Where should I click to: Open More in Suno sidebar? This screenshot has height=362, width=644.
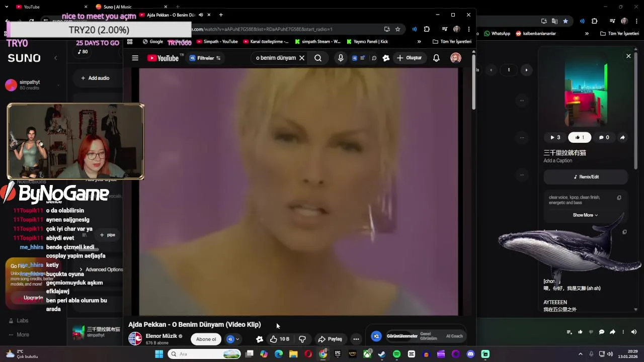tap(19, 334)
